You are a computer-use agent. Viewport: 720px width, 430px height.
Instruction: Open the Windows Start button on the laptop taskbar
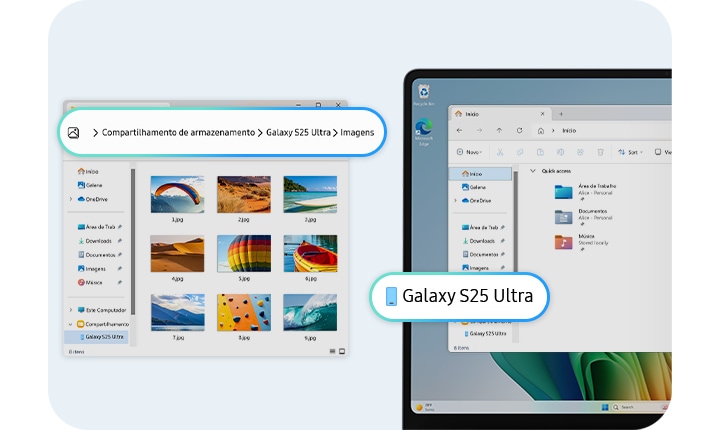tap(605, 407)
